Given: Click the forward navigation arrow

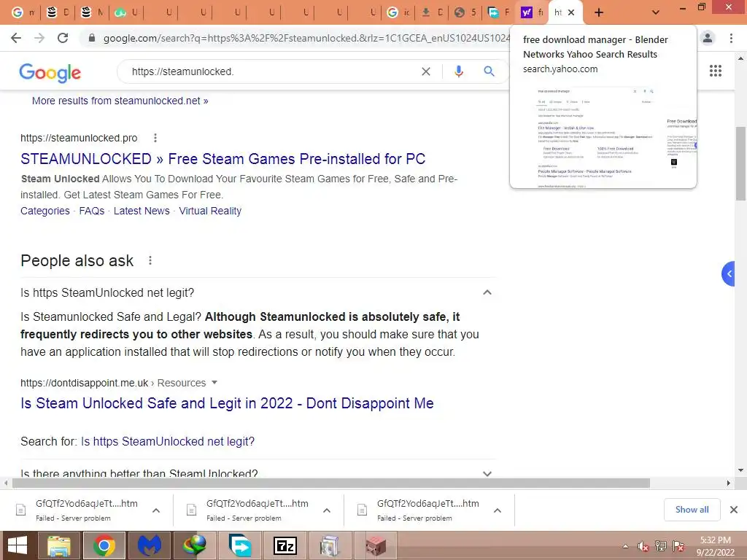Looking at the screenshot, I should click(x=39, y=38).
